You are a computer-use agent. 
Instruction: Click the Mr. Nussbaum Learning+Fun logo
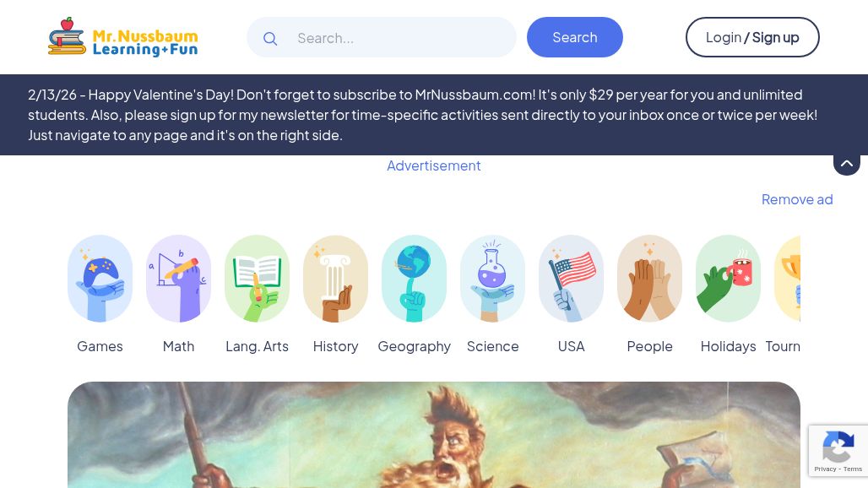coord(122,37)
